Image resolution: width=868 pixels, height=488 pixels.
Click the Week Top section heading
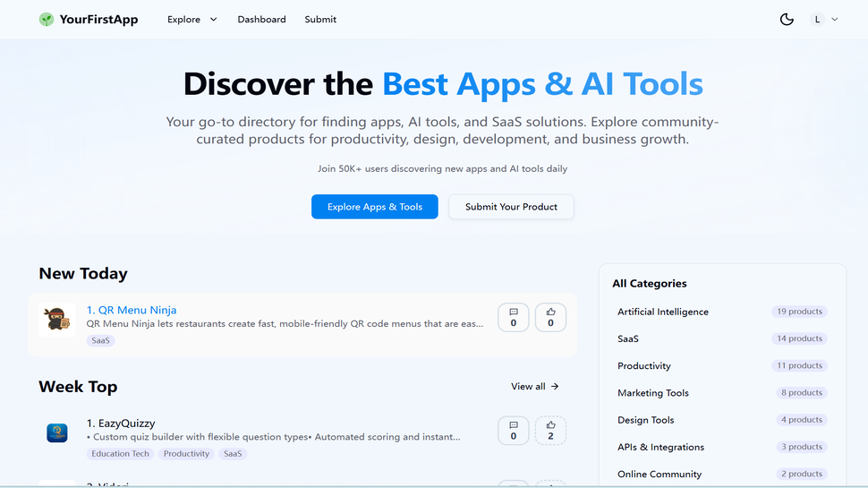(78, 387)
